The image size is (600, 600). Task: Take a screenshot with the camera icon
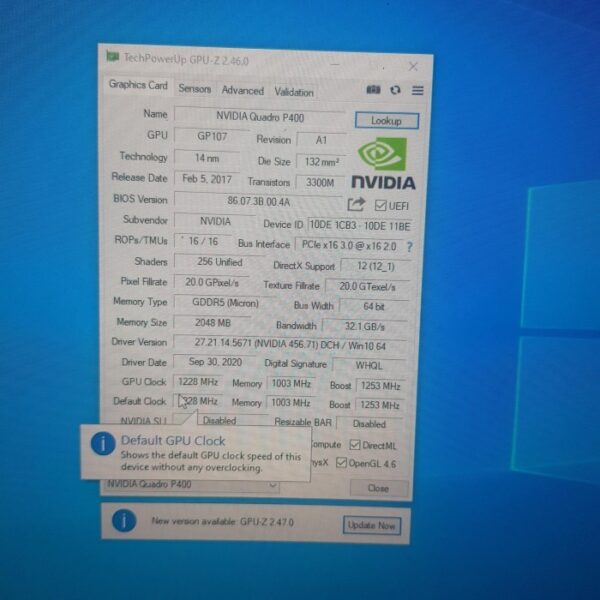click(373, 90)
